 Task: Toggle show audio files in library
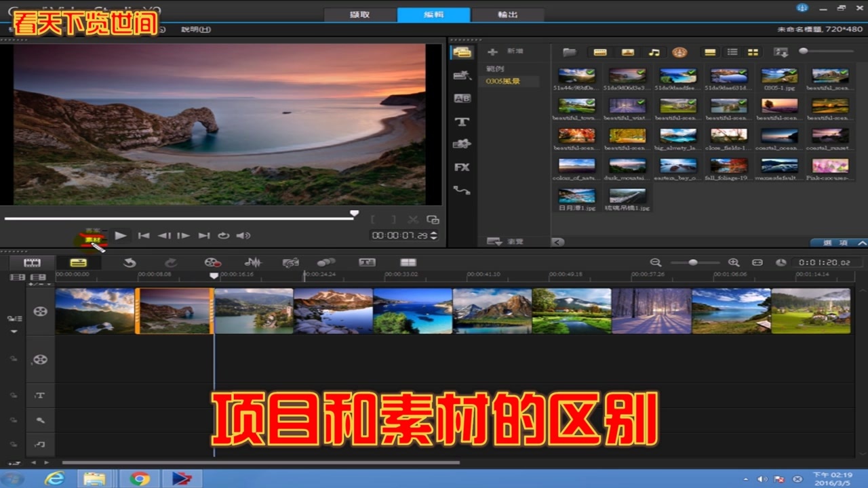point(654,52)
